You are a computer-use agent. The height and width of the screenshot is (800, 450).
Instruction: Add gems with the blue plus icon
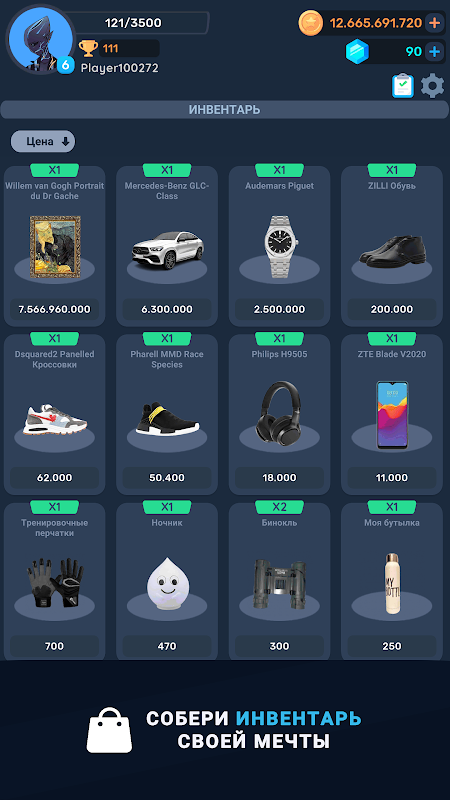pyautogui.click(x=434, y=52)
